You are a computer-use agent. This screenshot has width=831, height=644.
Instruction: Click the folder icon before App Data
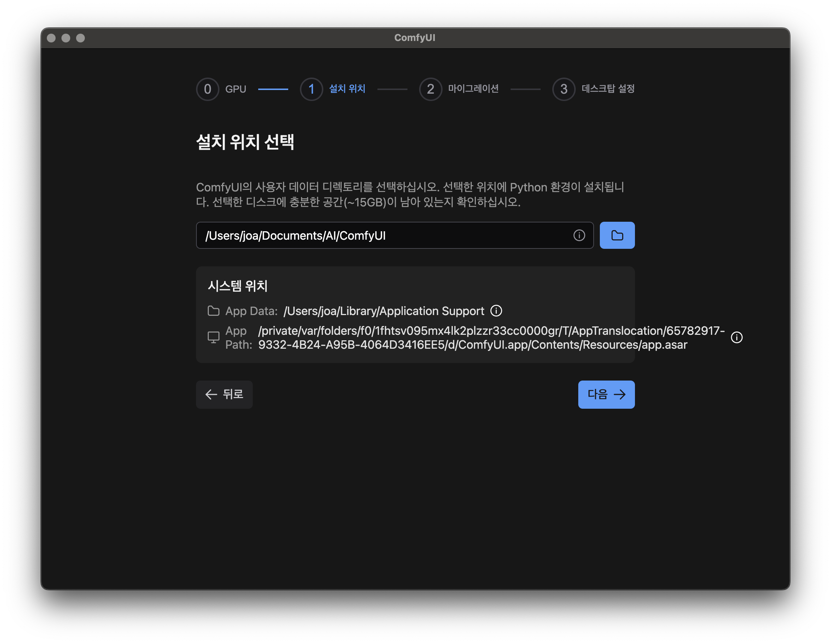[214, 311]
